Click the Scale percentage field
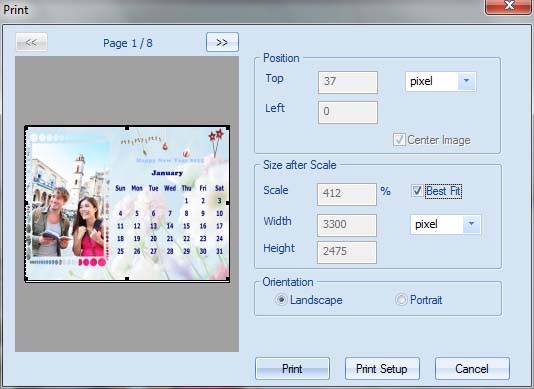 347,194
